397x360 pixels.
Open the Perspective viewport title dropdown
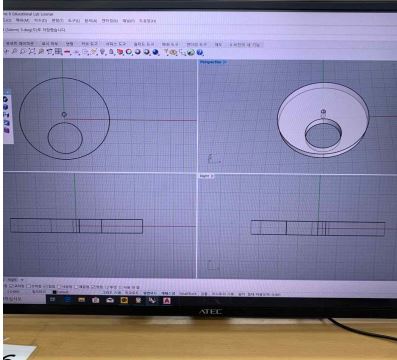click(213, 62)
